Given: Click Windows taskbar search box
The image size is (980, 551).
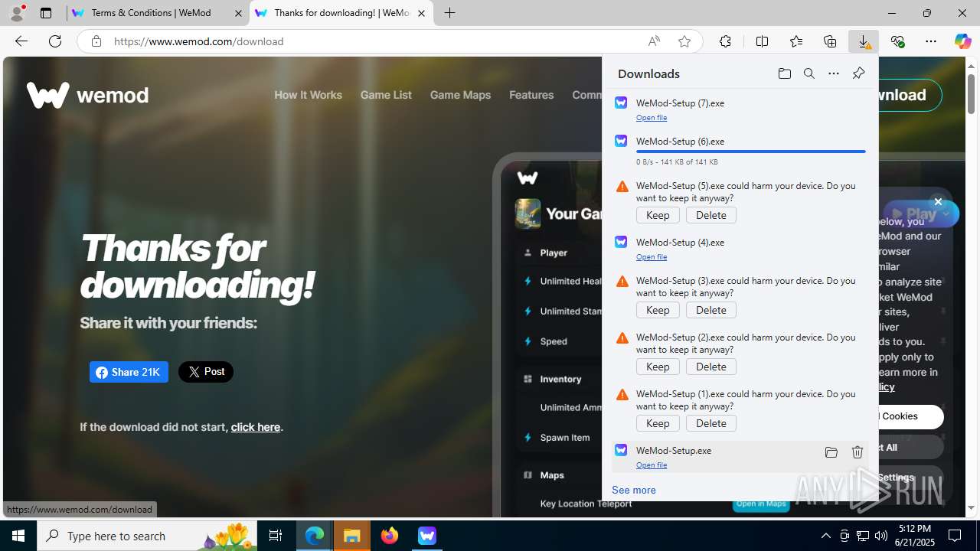Looking at the screenshot, I should (148, 536).
